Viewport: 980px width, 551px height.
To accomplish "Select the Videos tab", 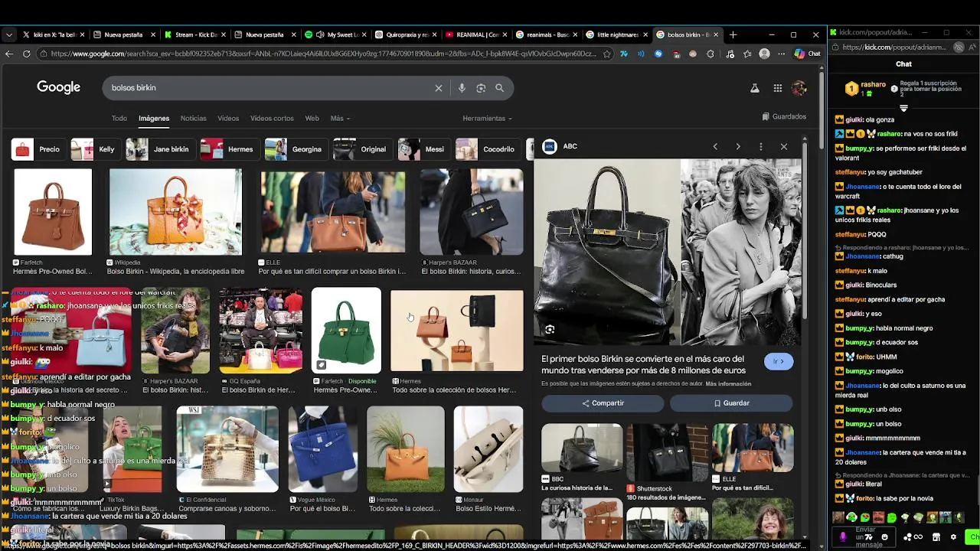I will (228, 119).
